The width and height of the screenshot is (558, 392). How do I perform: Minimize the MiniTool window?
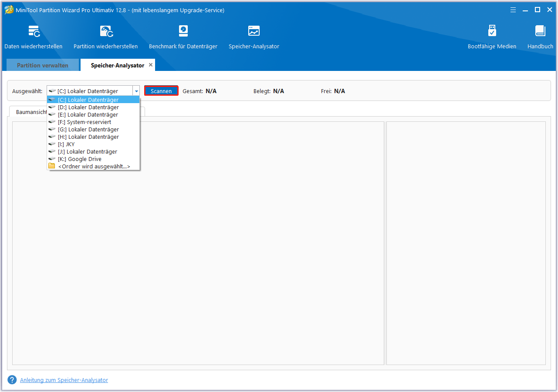[525, 10]
